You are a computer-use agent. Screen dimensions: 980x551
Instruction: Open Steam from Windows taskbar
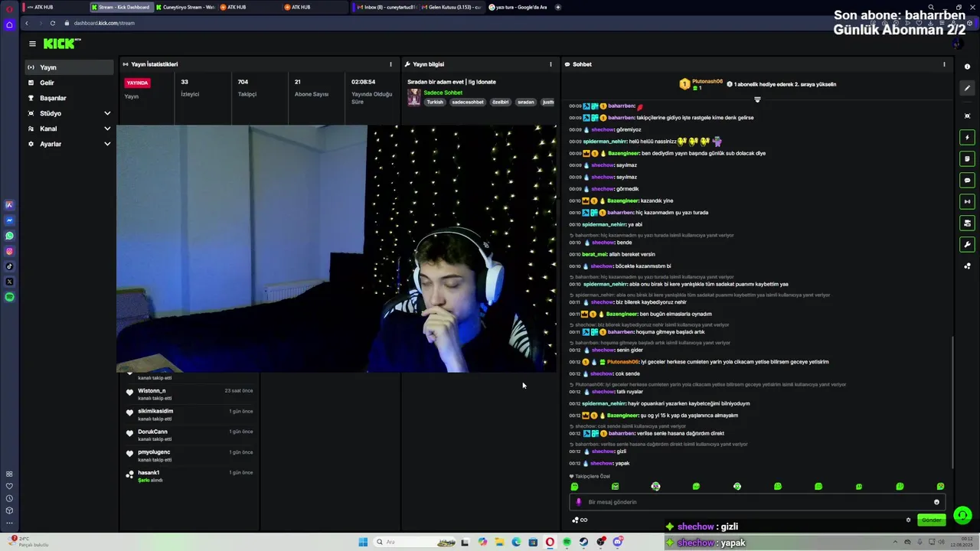click(x=583, y=542)
